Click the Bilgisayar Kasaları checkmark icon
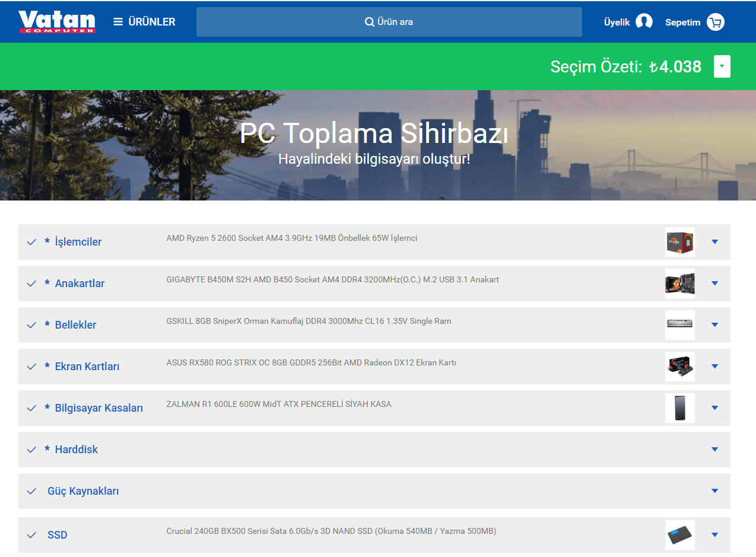756x557 pixels. pos(31,408)
